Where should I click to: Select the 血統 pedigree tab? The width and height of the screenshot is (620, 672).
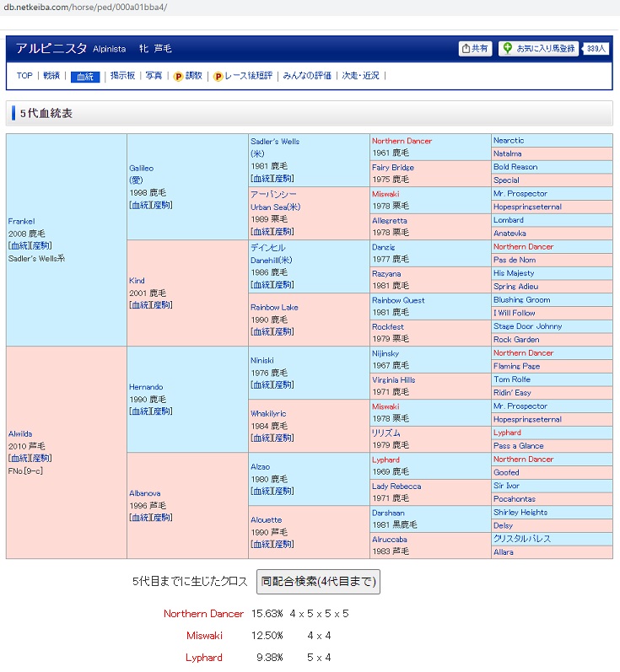[85, 76]
